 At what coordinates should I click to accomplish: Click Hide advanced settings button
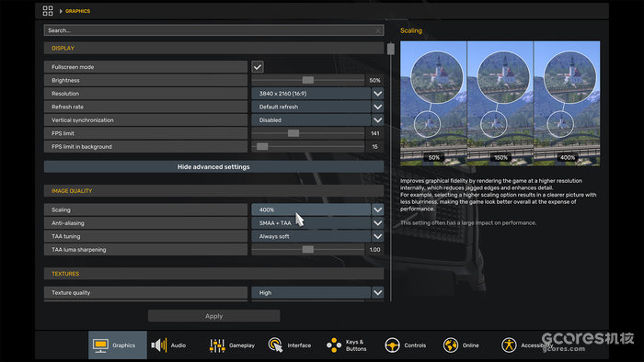pos(213,167)
